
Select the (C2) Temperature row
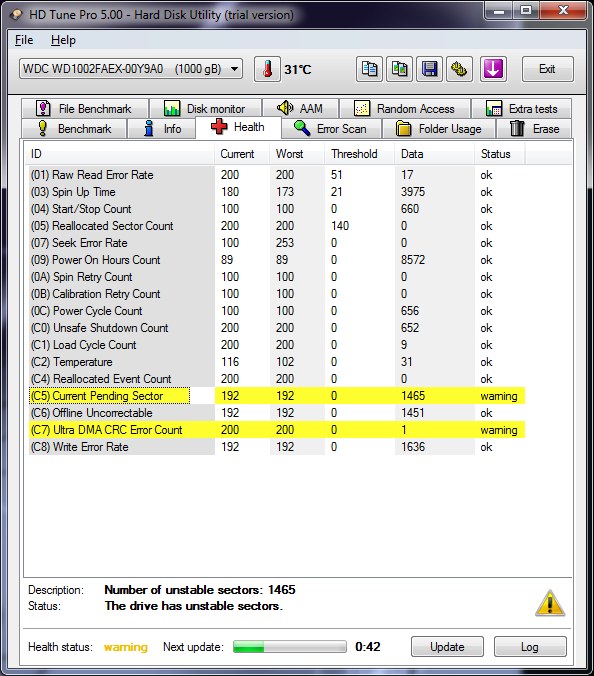277,362
